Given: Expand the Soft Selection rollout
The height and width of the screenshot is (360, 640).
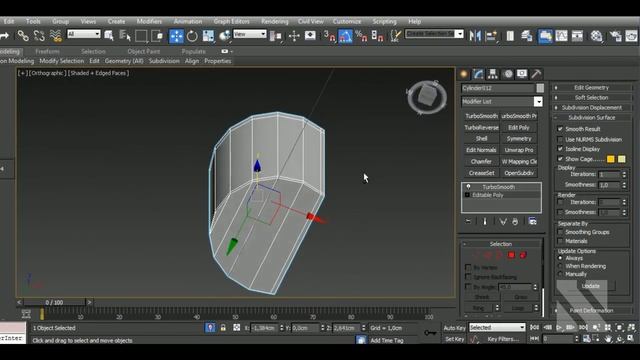Looking at the screenshot, I should click(591, 98).
